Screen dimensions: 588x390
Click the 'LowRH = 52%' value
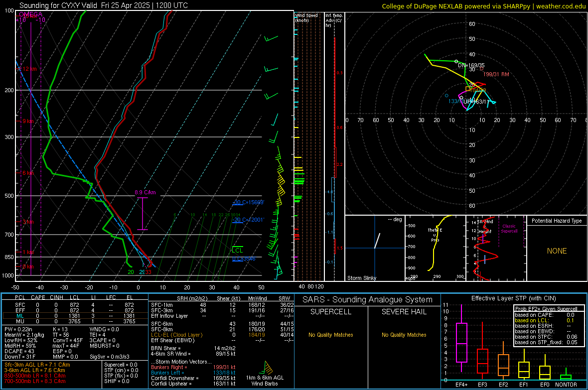click(21, 340)
